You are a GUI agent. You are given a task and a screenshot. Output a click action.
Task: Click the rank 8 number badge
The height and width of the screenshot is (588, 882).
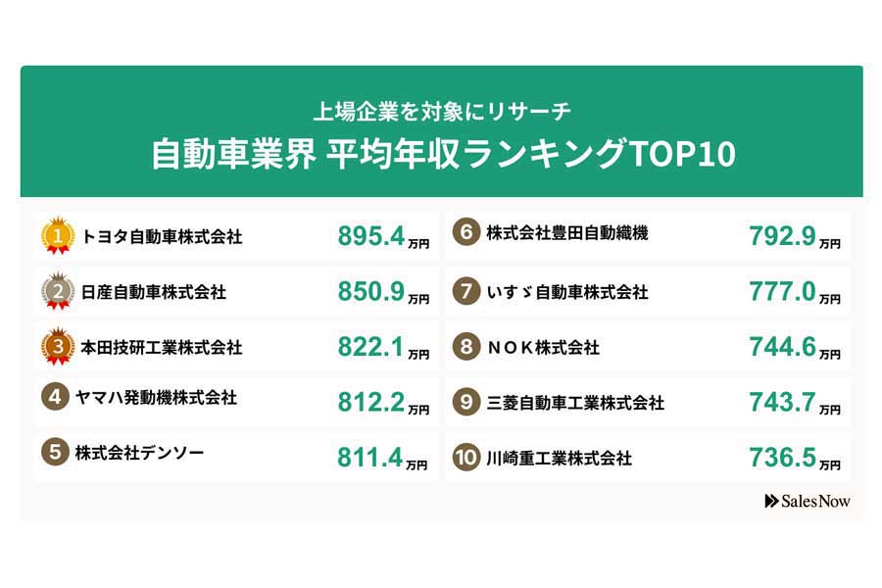[466, 347]
